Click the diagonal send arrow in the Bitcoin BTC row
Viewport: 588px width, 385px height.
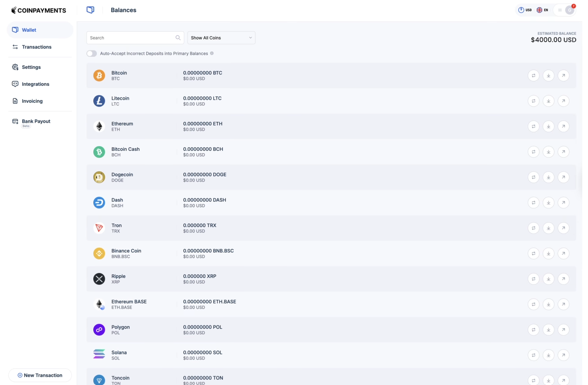[563, 75]
